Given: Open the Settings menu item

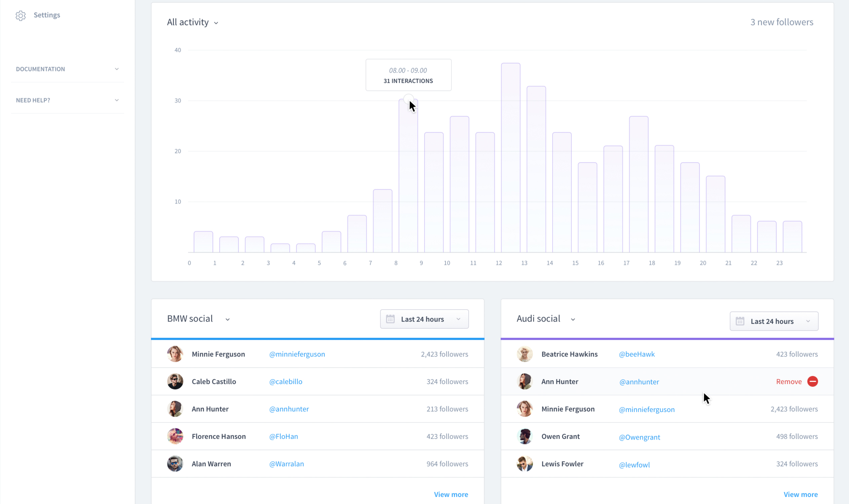Looking at the screenshot, I should pos(46,15).
